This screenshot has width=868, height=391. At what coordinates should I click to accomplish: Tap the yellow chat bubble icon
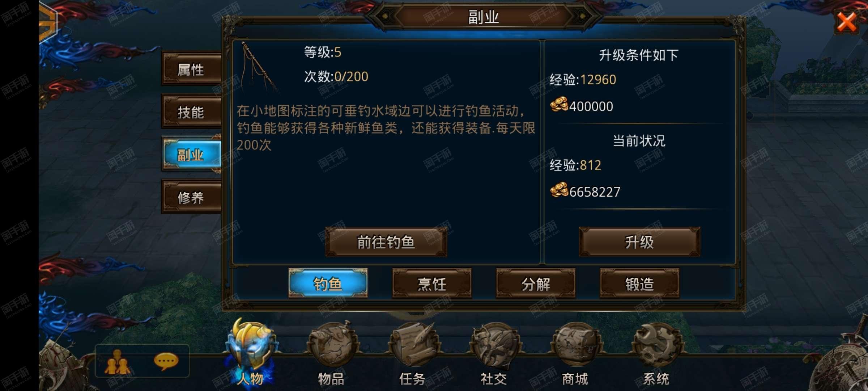click(166, 361)
